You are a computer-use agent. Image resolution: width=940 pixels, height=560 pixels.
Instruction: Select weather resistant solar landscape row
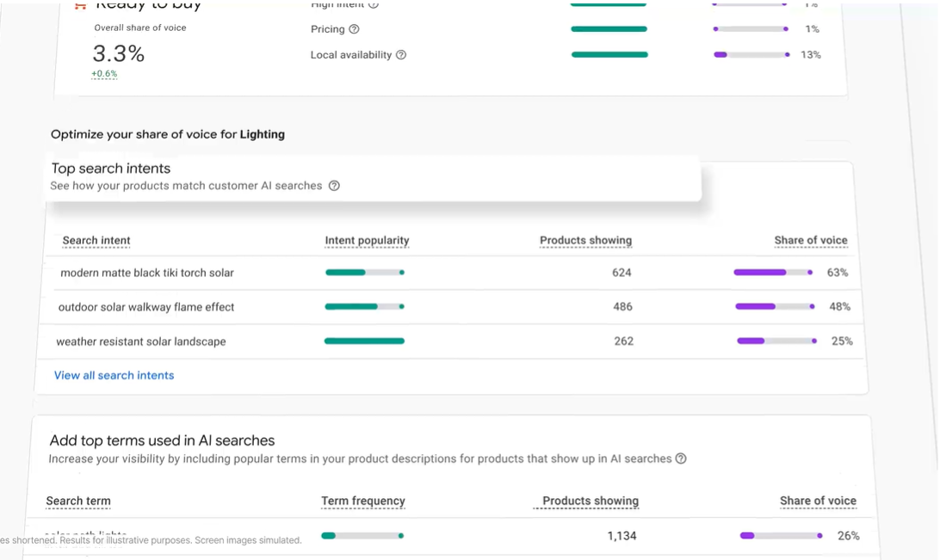[x=451, y=342]
